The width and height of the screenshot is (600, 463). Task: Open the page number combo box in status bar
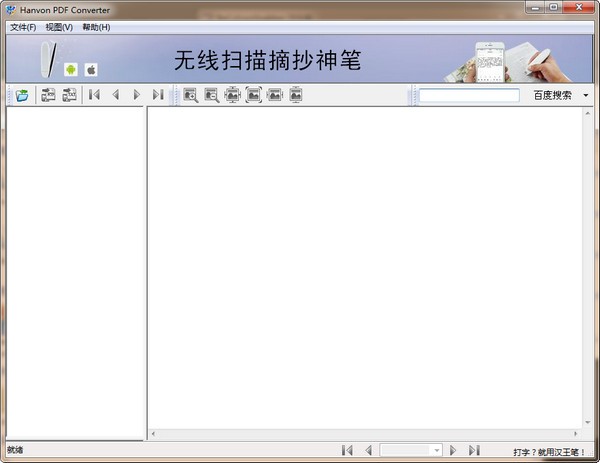(x=411, y=450)
